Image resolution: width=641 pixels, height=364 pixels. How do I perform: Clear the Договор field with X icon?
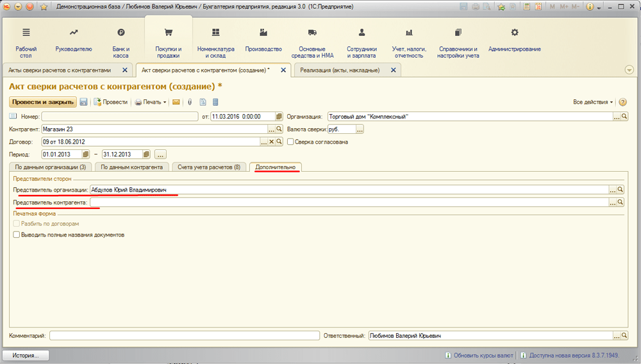pos(271,142)
